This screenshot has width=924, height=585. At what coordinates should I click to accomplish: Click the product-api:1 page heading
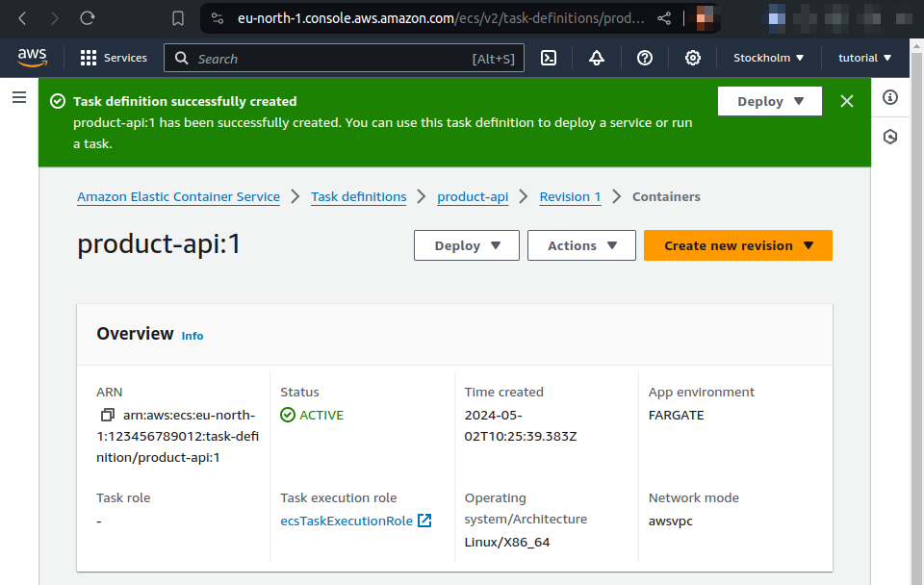point(159,244)
